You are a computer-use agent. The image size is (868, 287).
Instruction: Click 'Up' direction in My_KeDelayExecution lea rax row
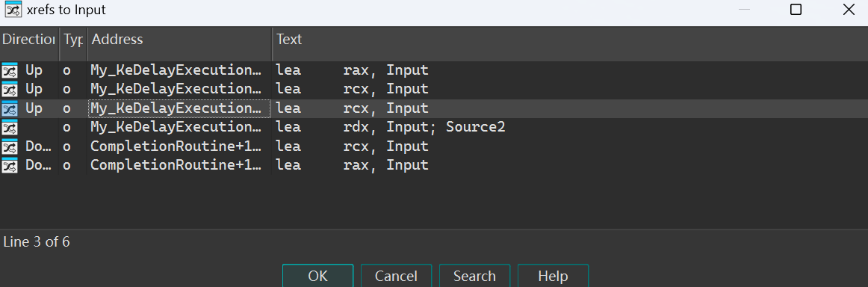pos(34,71)
